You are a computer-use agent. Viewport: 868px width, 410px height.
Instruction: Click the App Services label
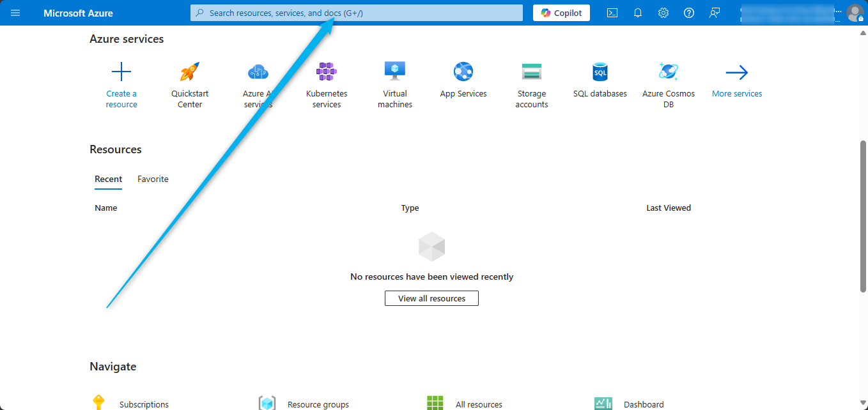coord(463,93)
